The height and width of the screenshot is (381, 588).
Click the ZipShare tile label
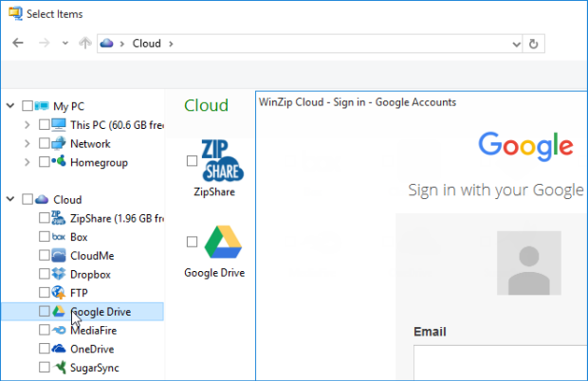click(214, 191)
